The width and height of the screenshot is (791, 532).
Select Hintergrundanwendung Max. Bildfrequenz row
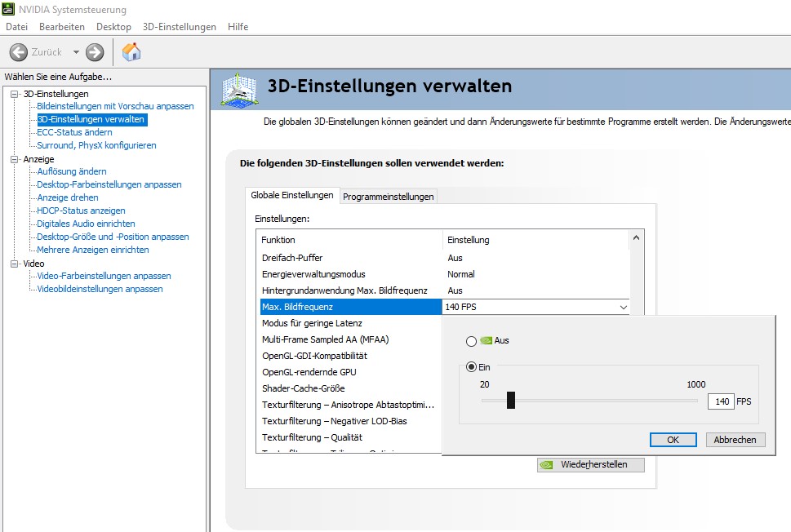coord(444,290)
